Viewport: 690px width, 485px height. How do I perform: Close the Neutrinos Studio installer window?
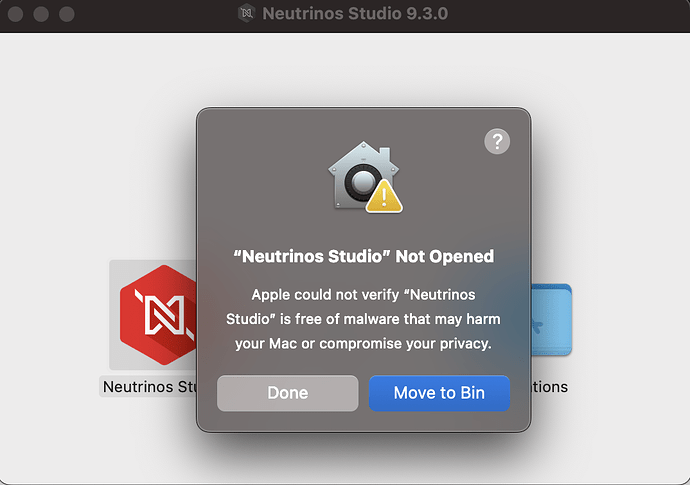(15, 14)
